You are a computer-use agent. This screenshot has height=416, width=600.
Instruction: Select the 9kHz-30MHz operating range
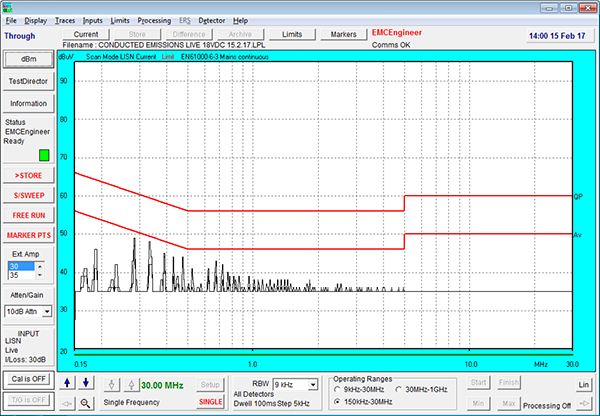point(338,389)
